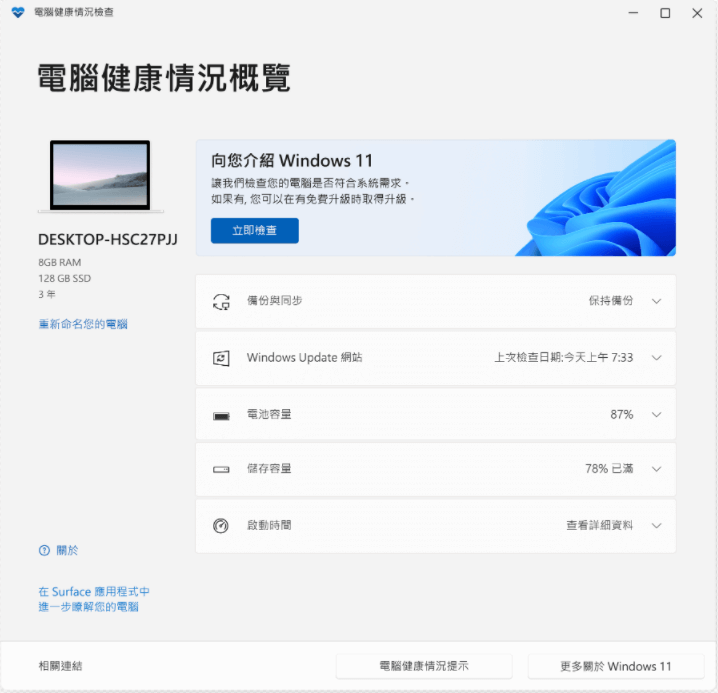Click the 向您介紹 Windows 11 heading
The height and width of the screenshot is (693, 718).
(292, 161)
